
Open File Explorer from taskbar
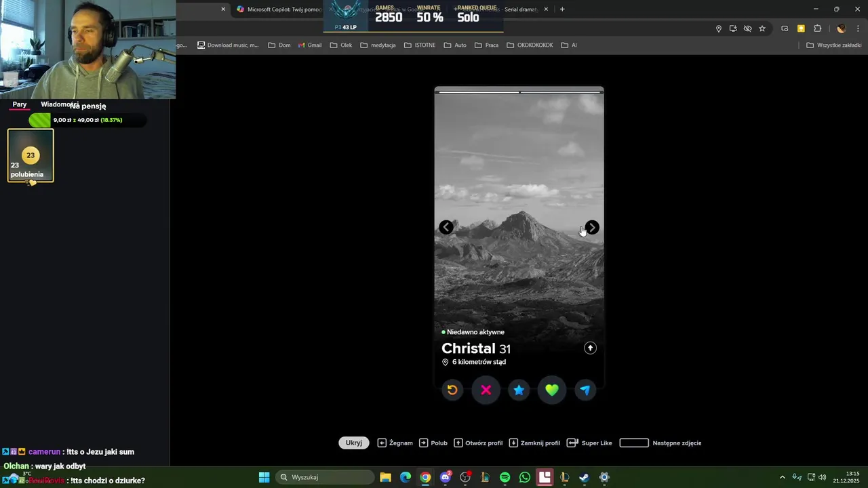pyautogui.click(x=385, y=477)
